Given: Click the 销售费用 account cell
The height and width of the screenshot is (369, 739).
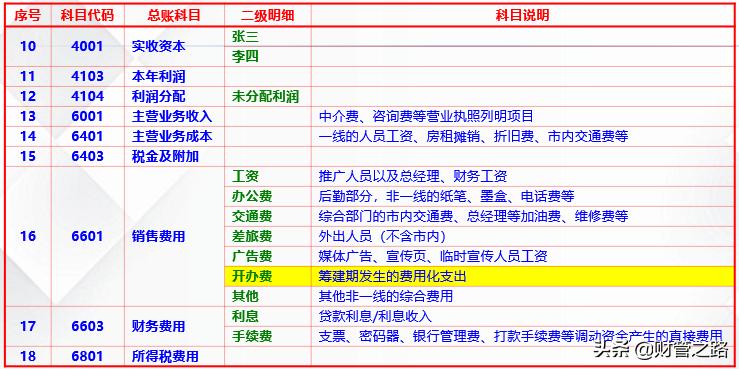Looking at the screenshot, I should pyautogui.click(x=174, y=236).
